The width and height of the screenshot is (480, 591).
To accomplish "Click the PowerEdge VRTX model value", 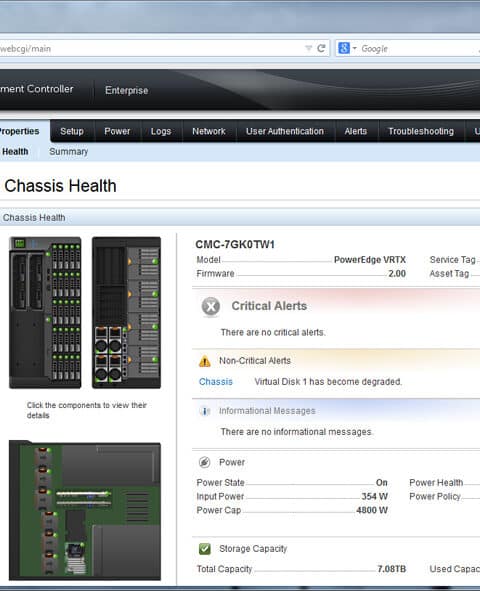I will 370,260.
